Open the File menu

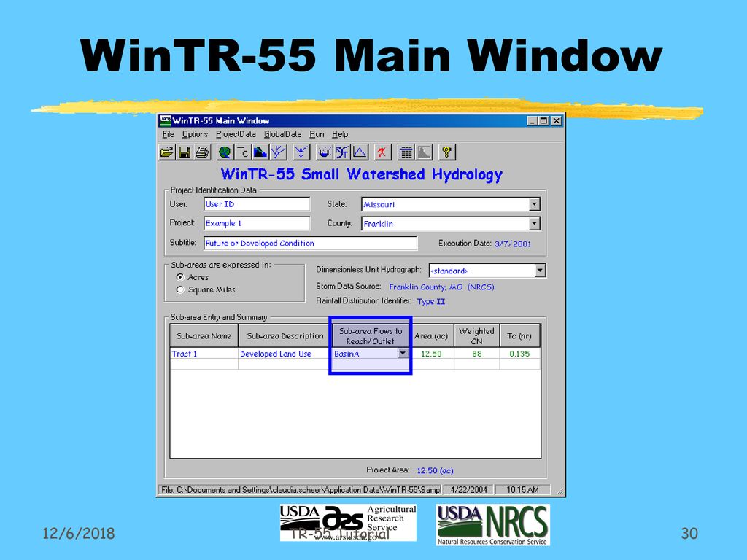tap(169, 134)
